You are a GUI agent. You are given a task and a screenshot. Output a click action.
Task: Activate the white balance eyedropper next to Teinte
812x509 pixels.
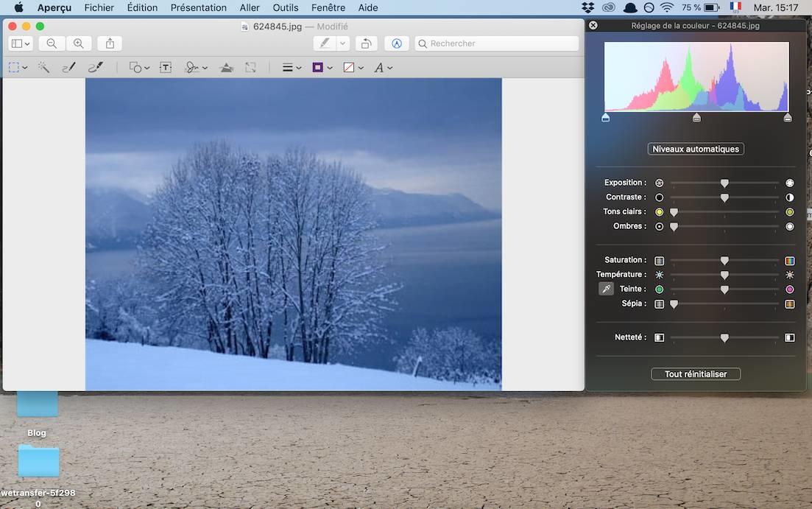tap(606, 289)
